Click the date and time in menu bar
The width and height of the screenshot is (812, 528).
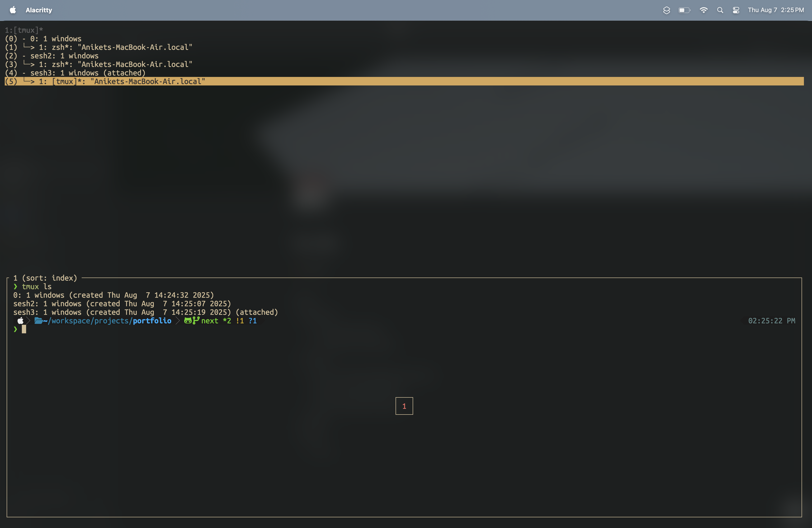coord(776,10)
